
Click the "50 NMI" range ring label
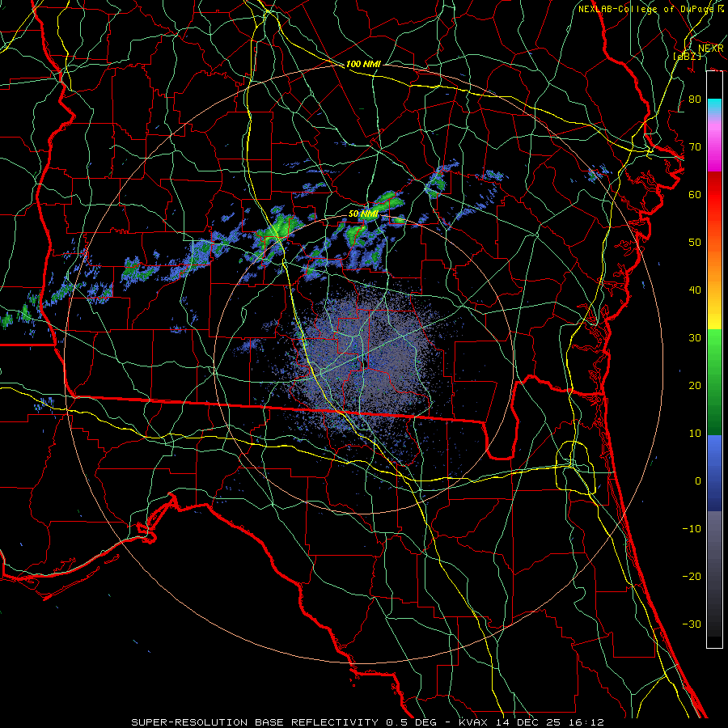[363, 214]
